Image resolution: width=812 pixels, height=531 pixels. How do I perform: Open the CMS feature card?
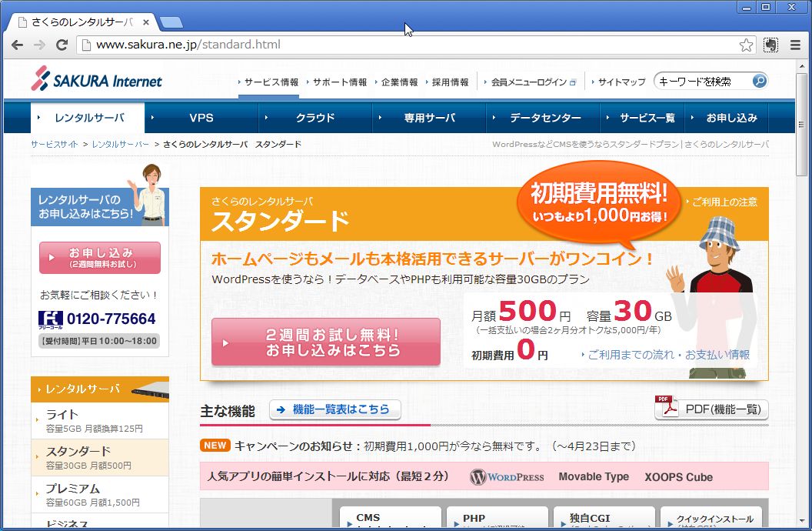coord(391,517)
